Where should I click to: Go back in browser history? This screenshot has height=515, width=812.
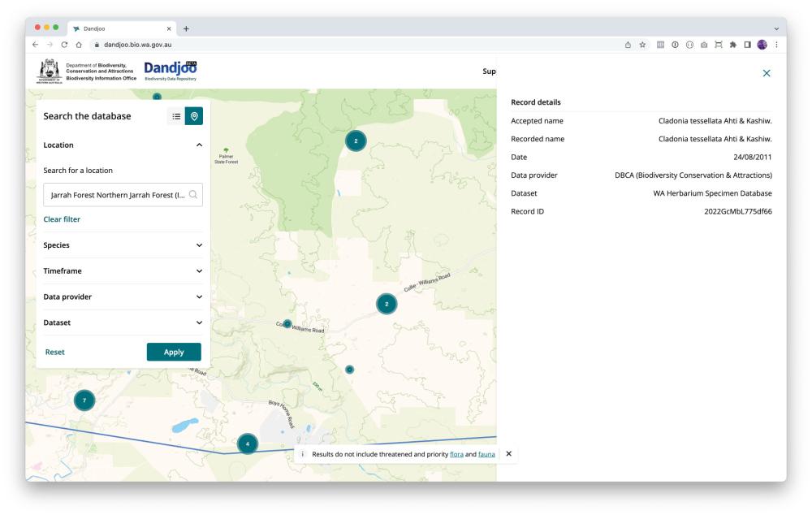pos(35,45)
